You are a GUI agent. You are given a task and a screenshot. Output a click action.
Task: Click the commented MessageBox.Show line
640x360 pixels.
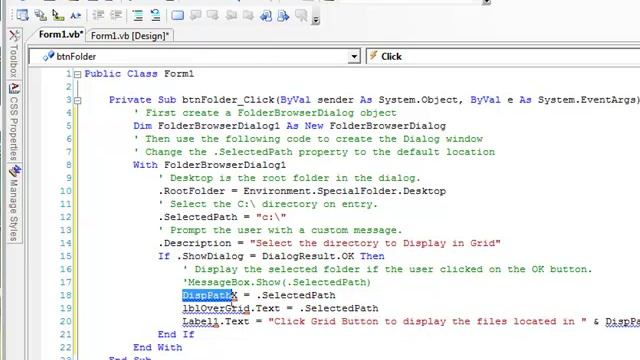pyautogui.click(x=277, y=282)
